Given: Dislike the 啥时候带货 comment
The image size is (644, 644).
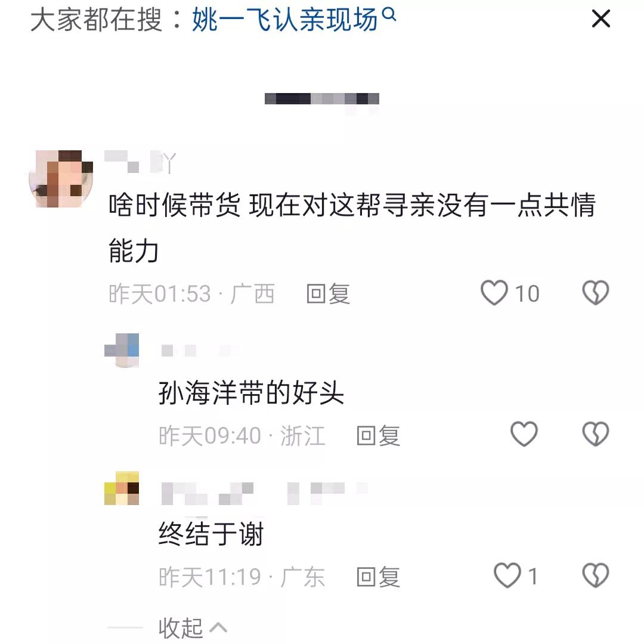Looking at the screenshot, I should (x=596, y=293).
